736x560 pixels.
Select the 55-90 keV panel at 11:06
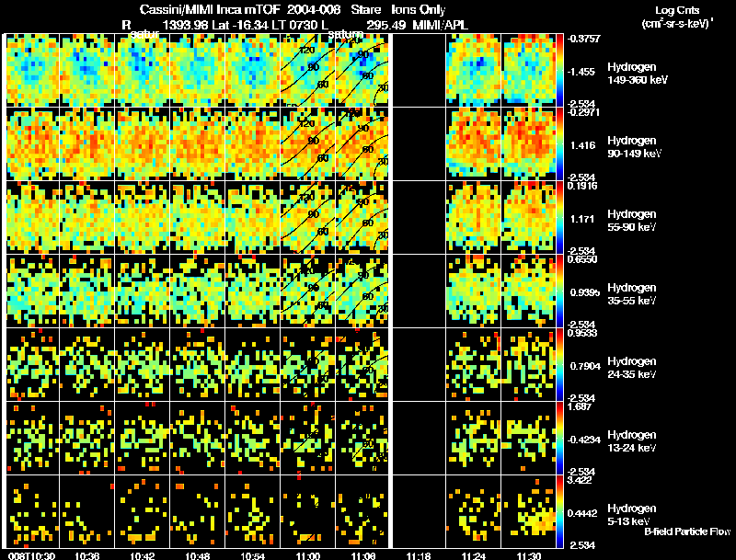tap(362, 218)
